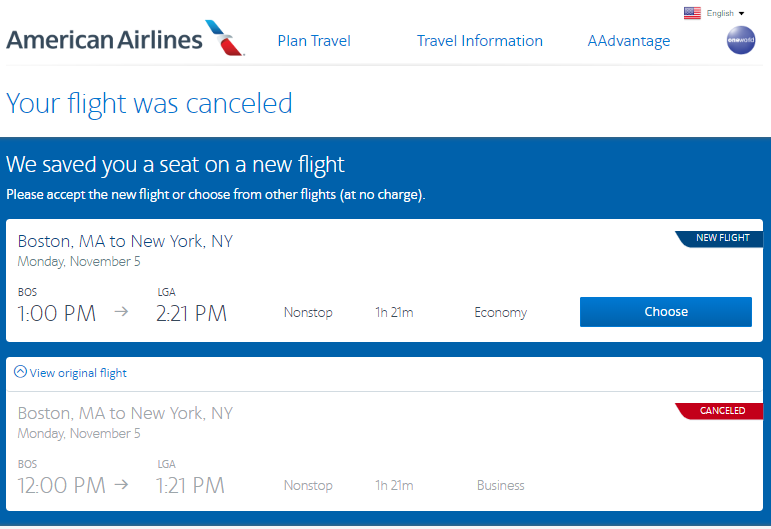
Task: Collapse the View original flight section
Action: point(78,373)
